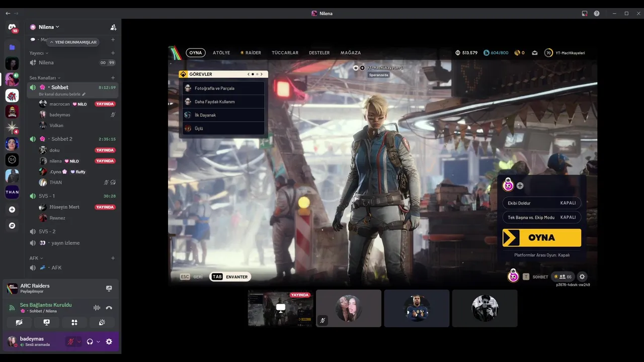
Task: Select quest Üçlü
Action: pyautogui.click(x=223, y=129)
